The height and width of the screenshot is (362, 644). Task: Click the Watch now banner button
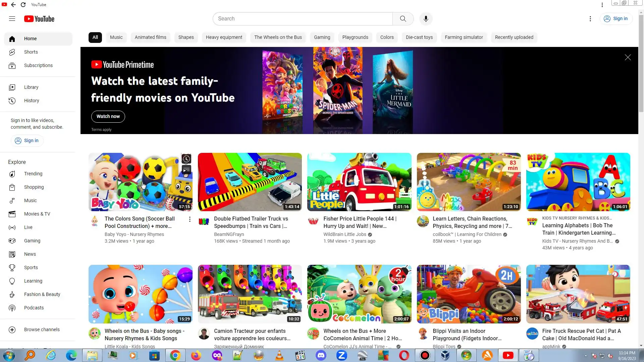(x=108, y=116)
